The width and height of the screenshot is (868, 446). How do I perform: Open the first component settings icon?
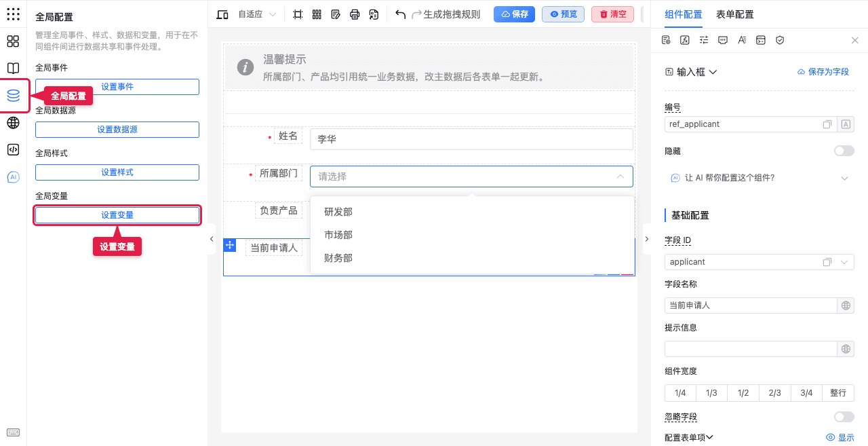666,40
